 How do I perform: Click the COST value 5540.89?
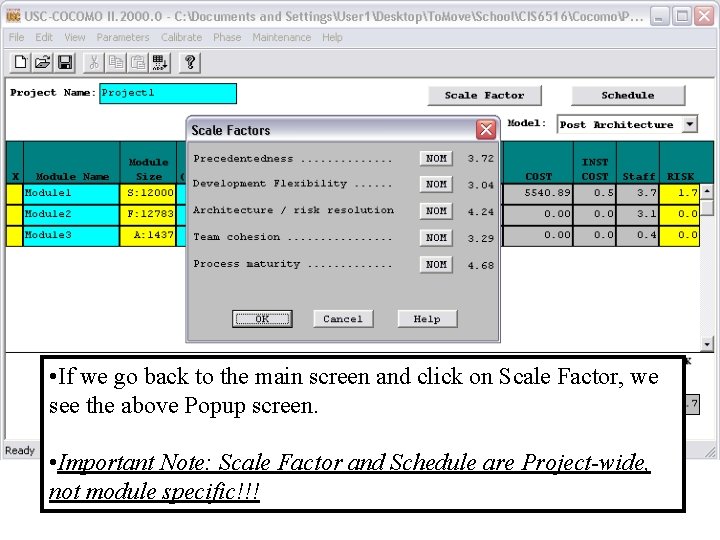point(538,193)
